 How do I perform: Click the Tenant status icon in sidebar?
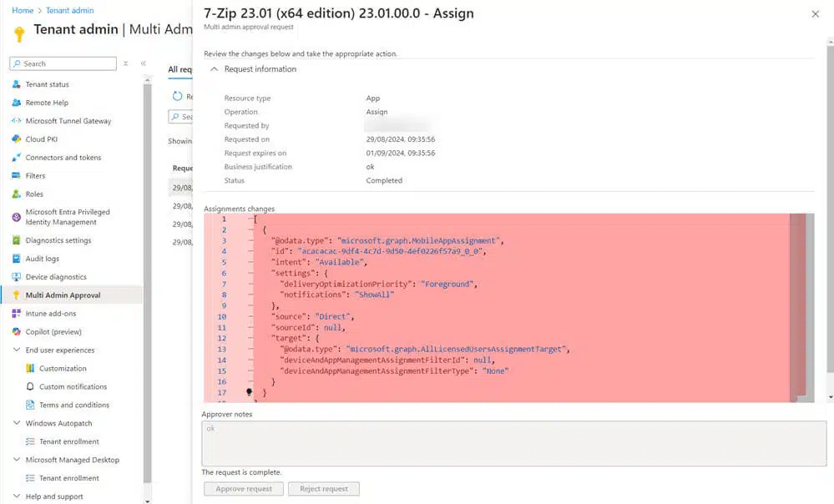click(17, 84)
